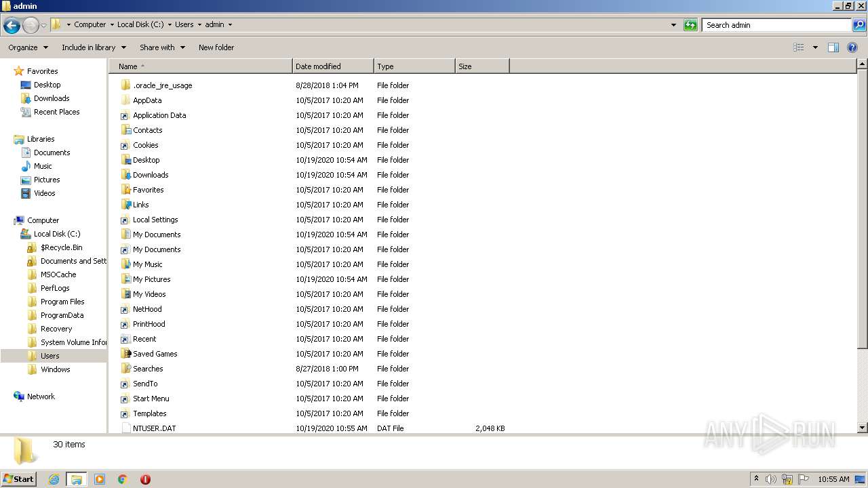Click the Help question mark icon

pyautogui.click(x=853, y=47)
